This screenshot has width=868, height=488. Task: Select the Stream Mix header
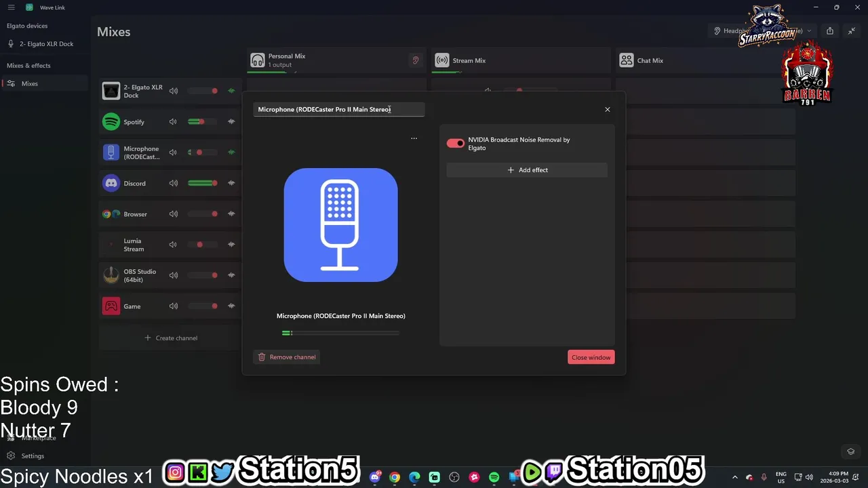(521, 60)
